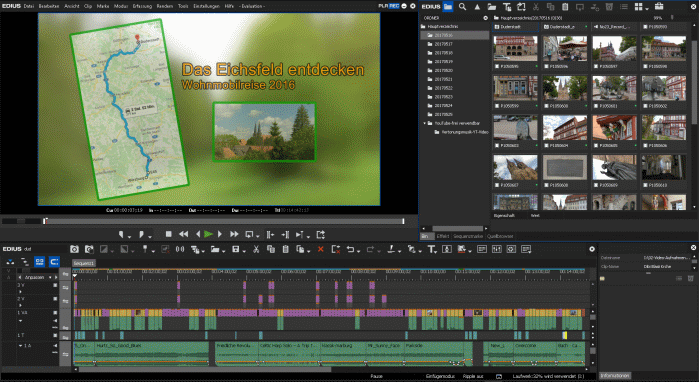Viewport: 699px width, 382px height.
Task: Start playback with the green play button
Action: 208,234
